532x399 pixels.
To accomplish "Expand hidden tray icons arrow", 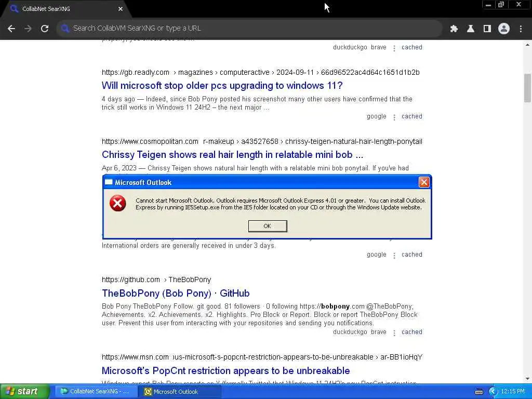I will 493,392.
